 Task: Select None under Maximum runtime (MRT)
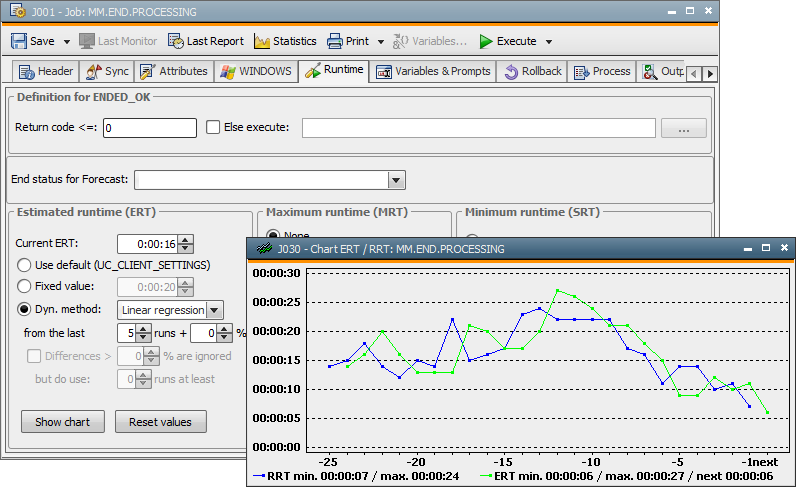273,234
